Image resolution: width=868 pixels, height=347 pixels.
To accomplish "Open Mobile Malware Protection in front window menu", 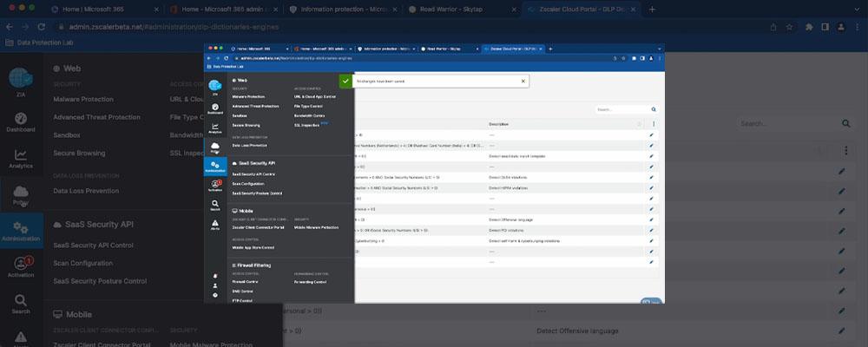I will [x=316, y=227].
